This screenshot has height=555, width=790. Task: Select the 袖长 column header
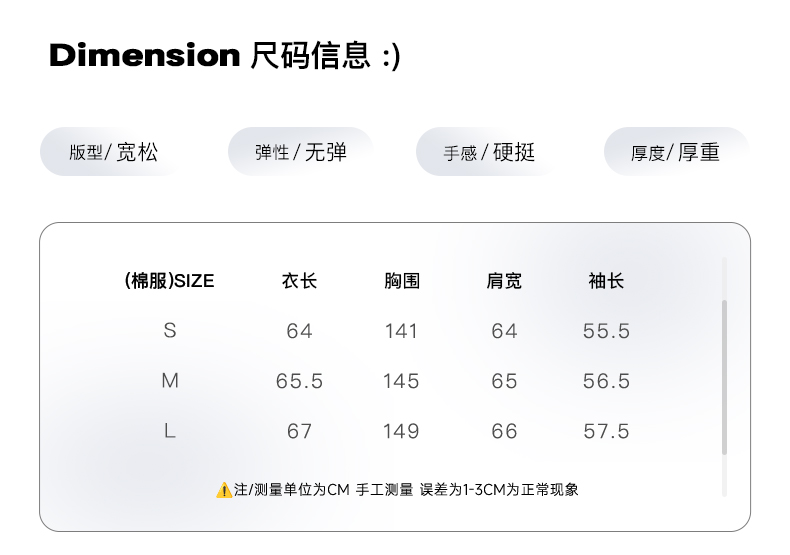pyautogui.click(x=606, y=281)
